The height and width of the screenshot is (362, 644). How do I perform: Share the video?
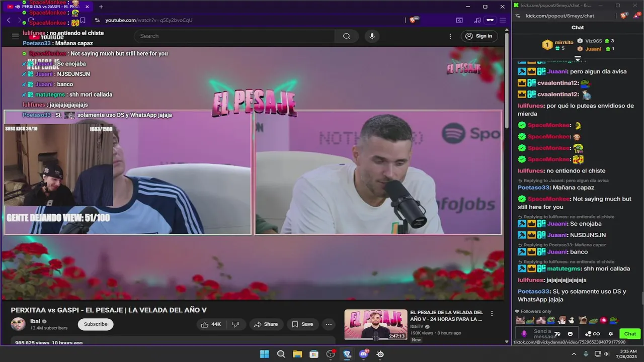(266, 324)
